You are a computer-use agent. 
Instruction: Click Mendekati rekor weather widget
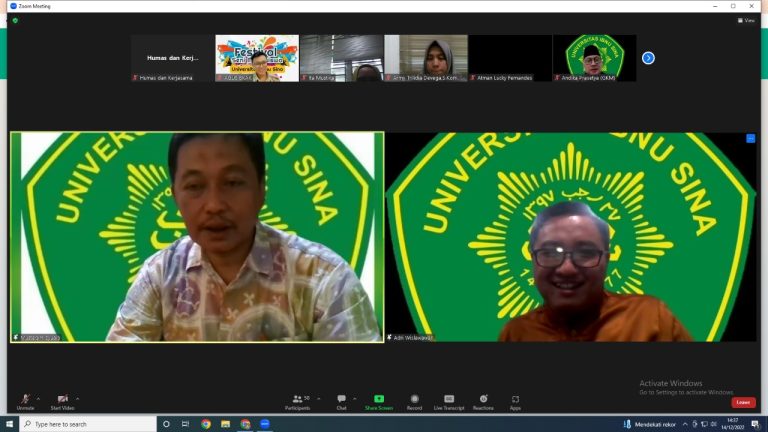650,424
